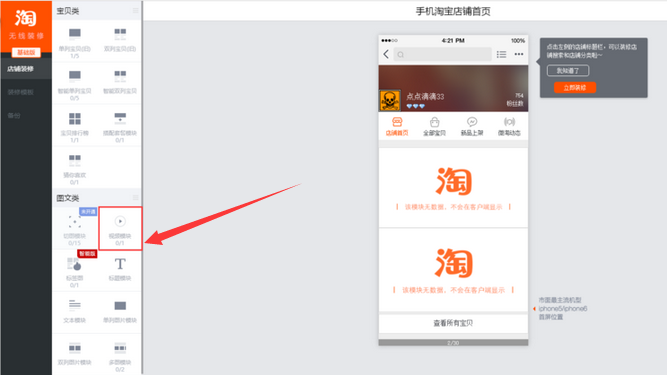This screenshot has width=667, height=375.
Task: Click the 手机淘宝店铺首页 page title
Action: (x=453, y=11)
